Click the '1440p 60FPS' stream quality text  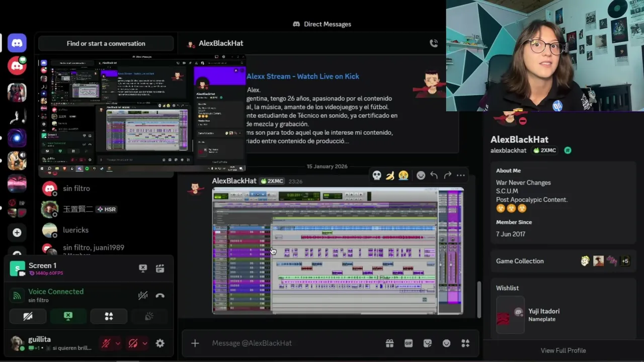click(x=49, y=273)
